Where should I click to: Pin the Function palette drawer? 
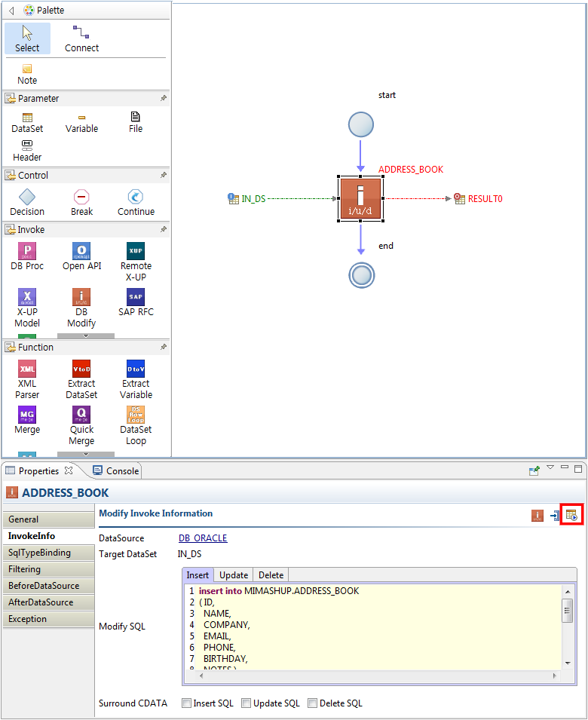(164, 347)
